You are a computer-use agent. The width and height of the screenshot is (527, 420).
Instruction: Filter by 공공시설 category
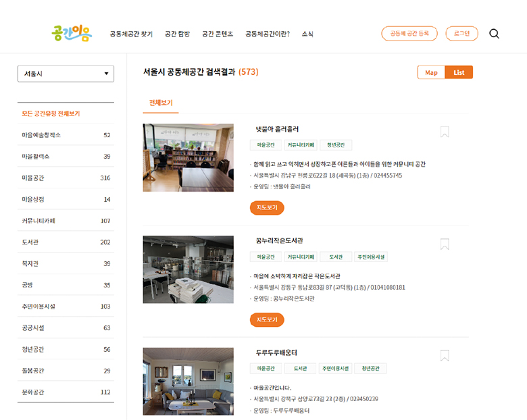click(66, 328)
